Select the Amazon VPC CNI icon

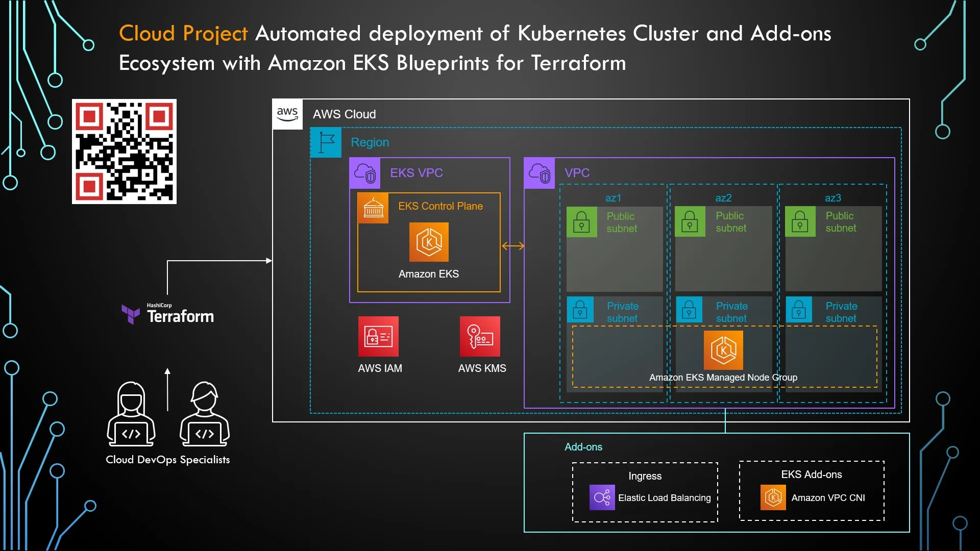[773, 497]
